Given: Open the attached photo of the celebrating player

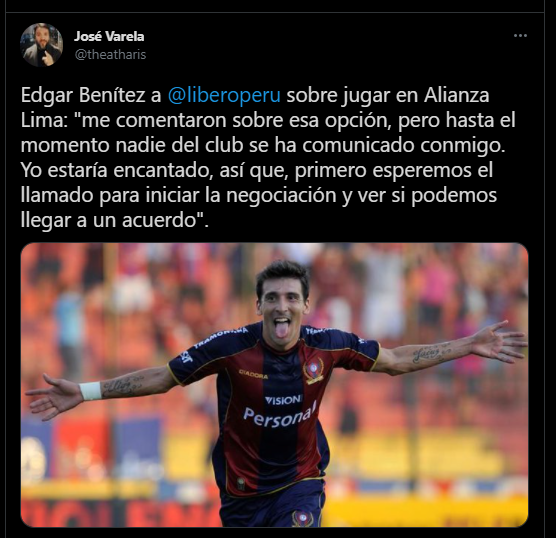Looking at the screenshot, I should [x=274, y=385].
